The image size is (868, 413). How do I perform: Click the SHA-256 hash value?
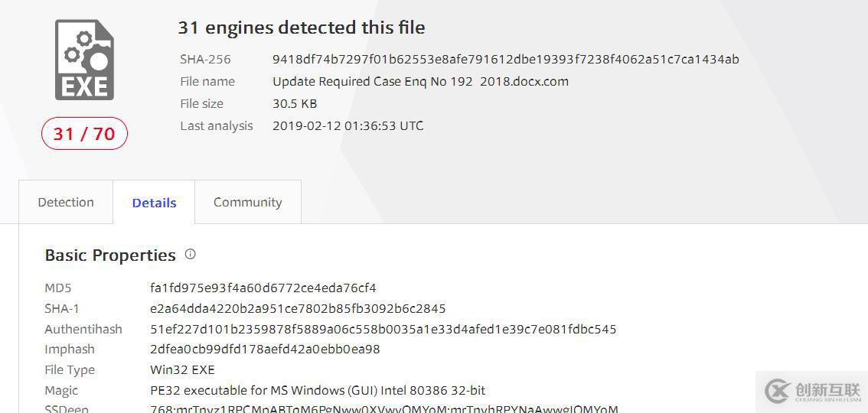pyautogui.click(x=505, y=59)
